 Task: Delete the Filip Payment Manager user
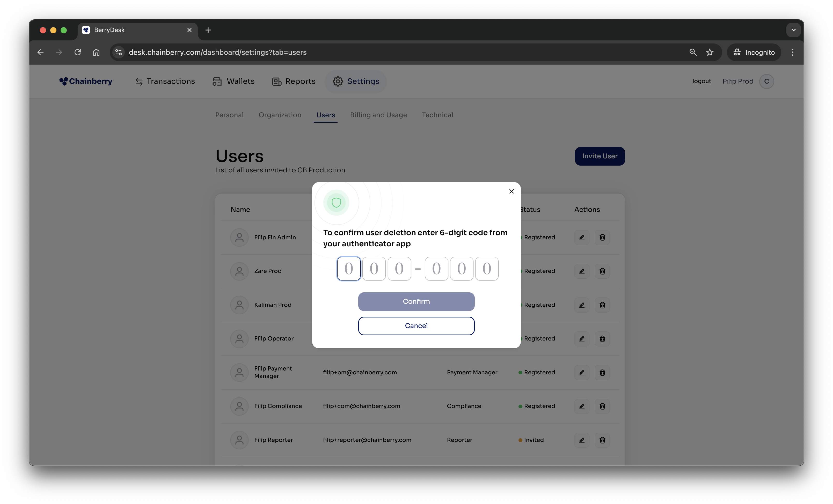[602, 372]
